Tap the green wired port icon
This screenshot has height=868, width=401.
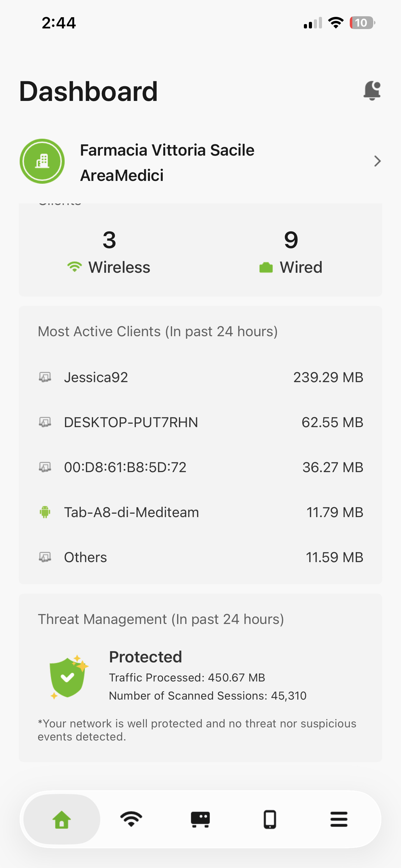point(266,267)
